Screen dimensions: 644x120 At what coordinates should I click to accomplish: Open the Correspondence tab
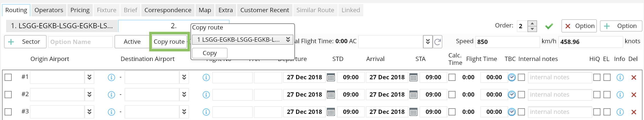(x=168, y=10)
